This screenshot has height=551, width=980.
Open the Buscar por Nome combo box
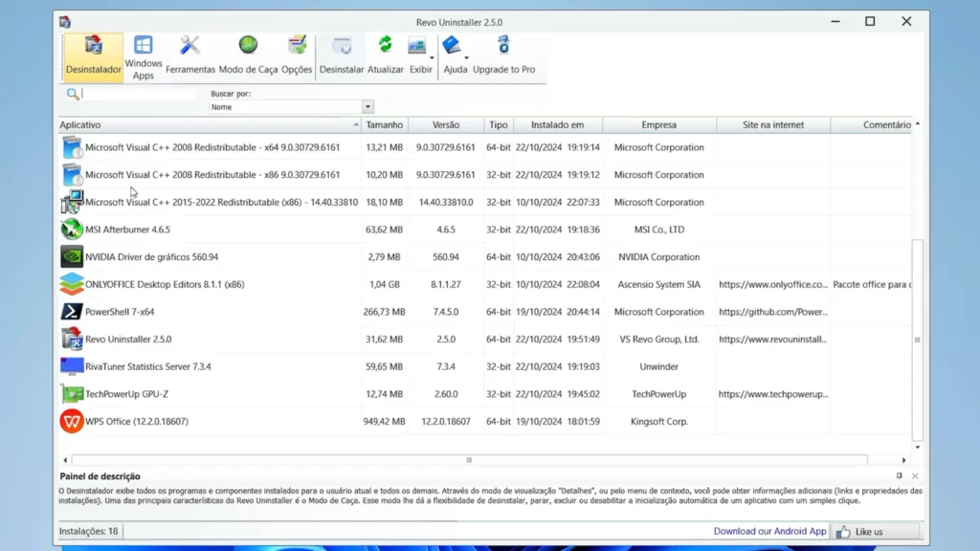[x=367, y=107]
